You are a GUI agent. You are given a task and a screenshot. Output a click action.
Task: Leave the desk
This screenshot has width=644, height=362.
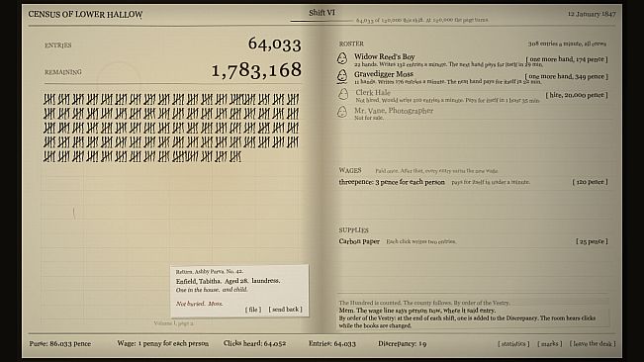[593, 344]
